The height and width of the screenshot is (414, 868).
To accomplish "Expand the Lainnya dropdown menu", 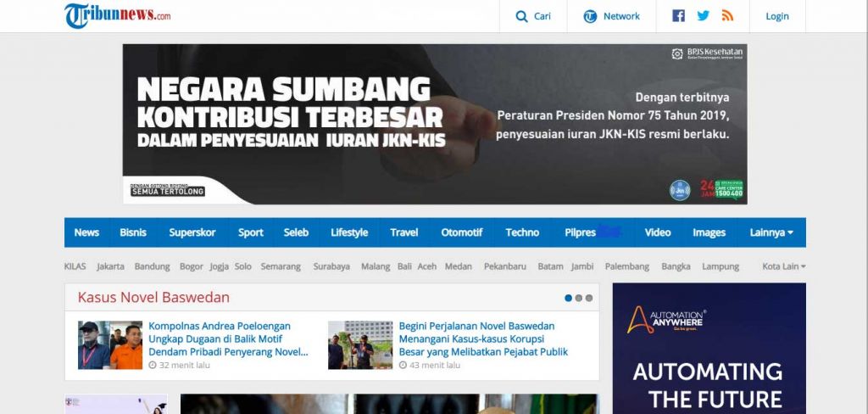I will [x=771, y=232].
